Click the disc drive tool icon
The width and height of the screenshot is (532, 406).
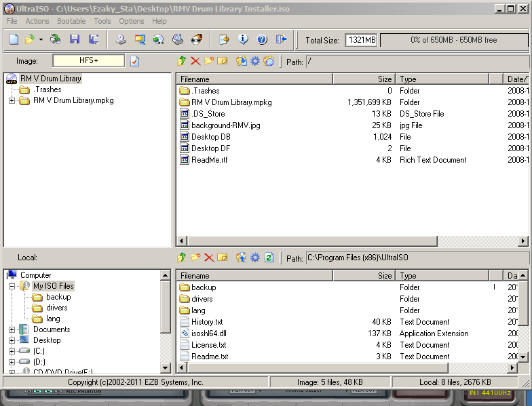pos(178,39)
